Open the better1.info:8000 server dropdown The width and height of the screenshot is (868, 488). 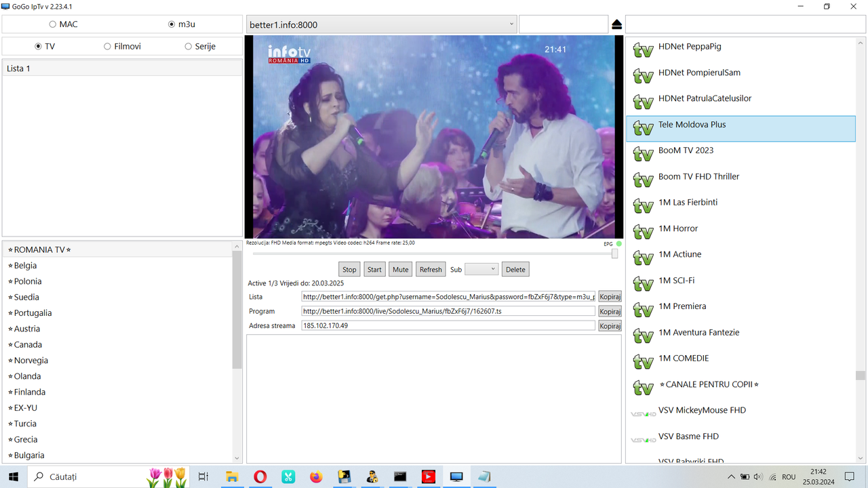click(381, 24)
